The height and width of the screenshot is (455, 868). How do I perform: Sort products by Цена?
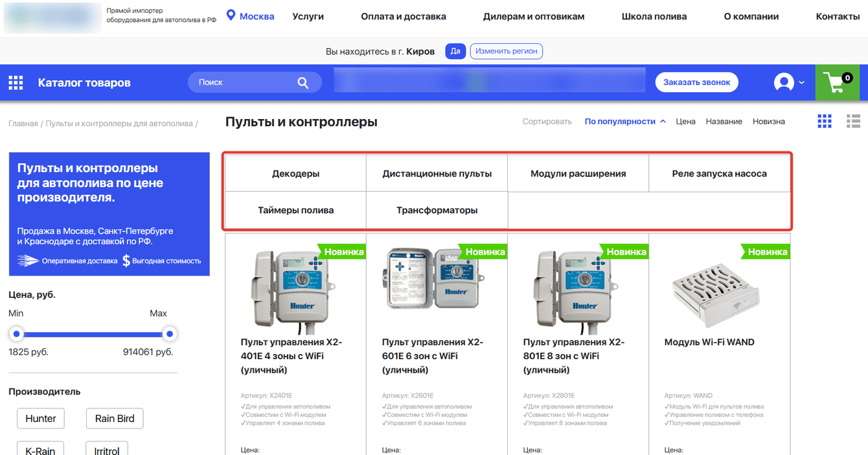(685, 122)
